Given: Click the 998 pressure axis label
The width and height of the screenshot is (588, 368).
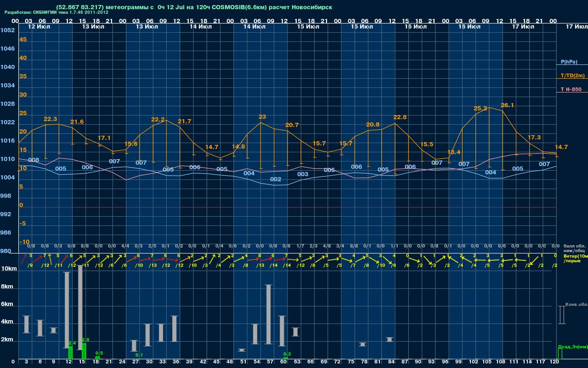Looking at the screenshot, I should click(6, 196).
